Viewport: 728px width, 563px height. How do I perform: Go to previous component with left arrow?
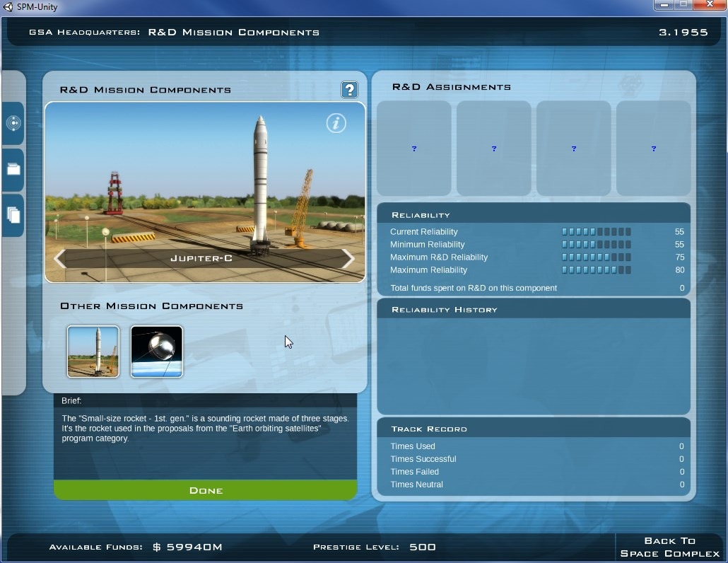click(59, 259)
